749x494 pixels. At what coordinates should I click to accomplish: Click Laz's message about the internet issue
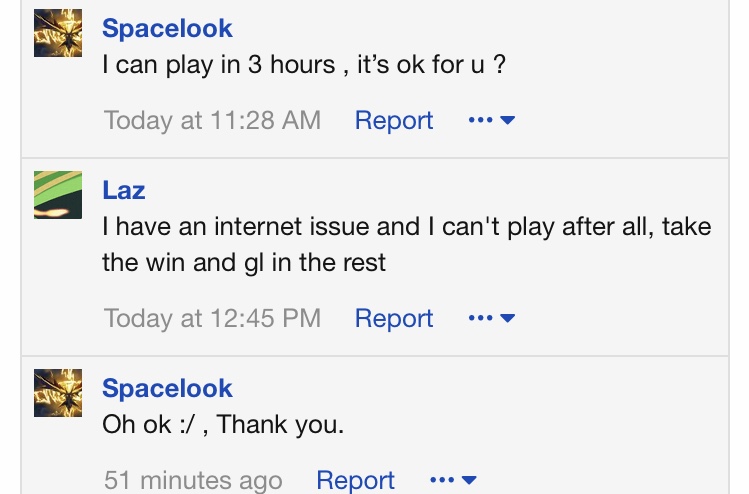coord(407,244)
